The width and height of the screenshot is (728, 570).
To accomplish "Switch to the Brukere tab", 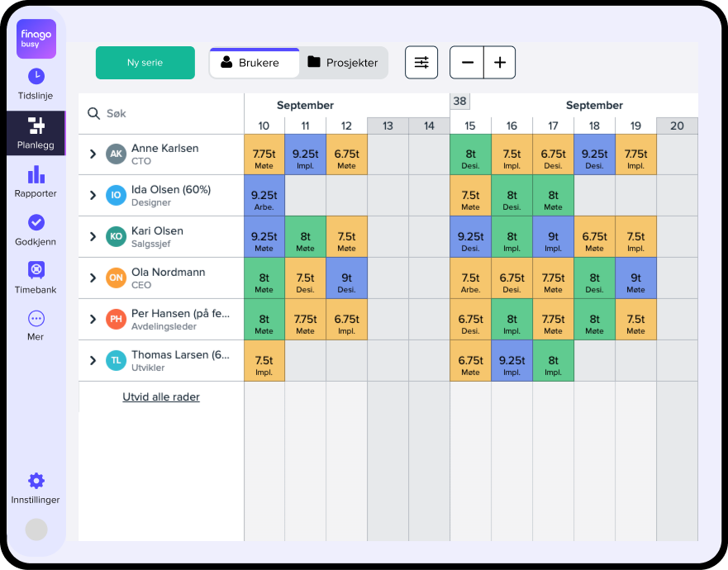I will click(254, 62).
